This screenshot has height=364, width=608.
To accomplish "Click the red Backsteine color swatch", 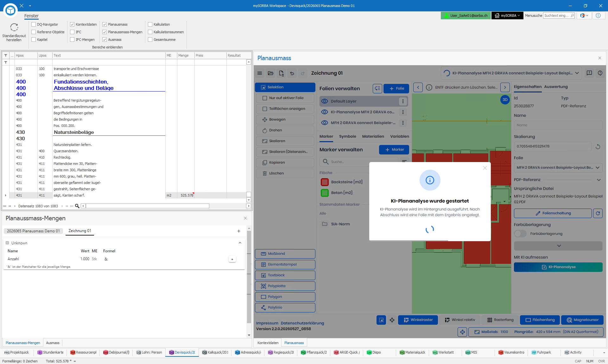I will tap(325, 182).
